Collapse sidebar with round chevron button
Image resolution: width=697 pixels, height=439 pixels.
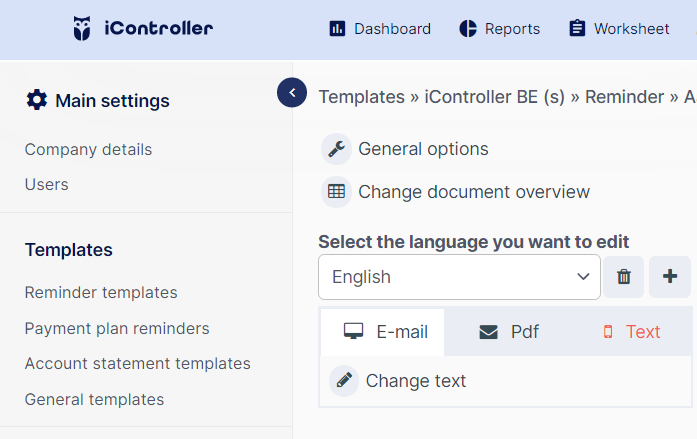click(292, 92)
